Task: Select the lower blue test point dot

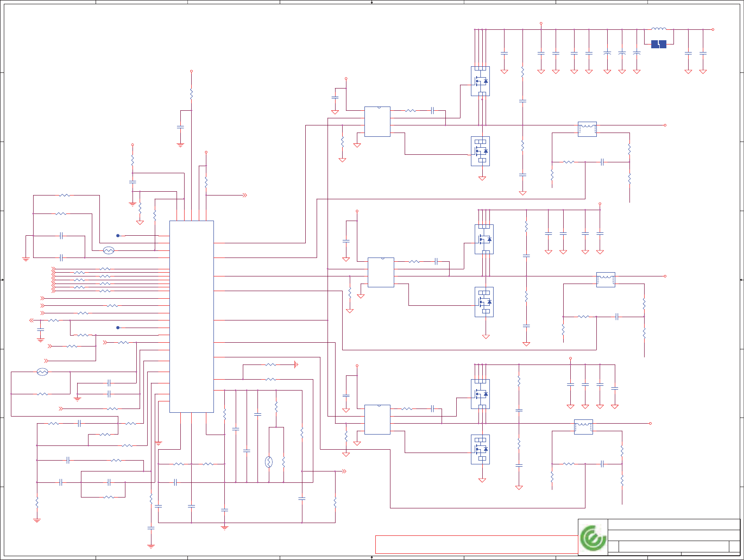Action: coord(118,328)
